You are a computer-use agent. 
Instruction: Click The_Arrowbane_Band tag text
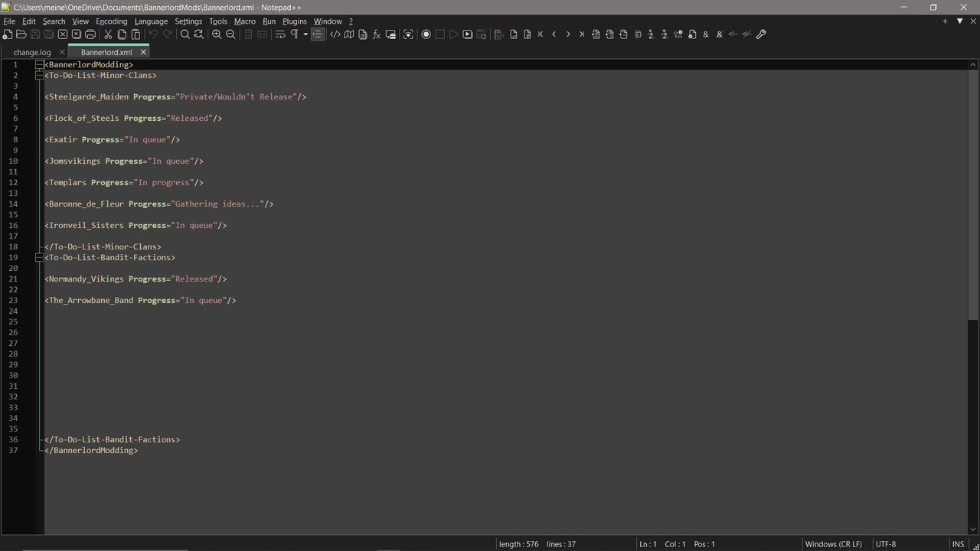(x=91, y=301)
